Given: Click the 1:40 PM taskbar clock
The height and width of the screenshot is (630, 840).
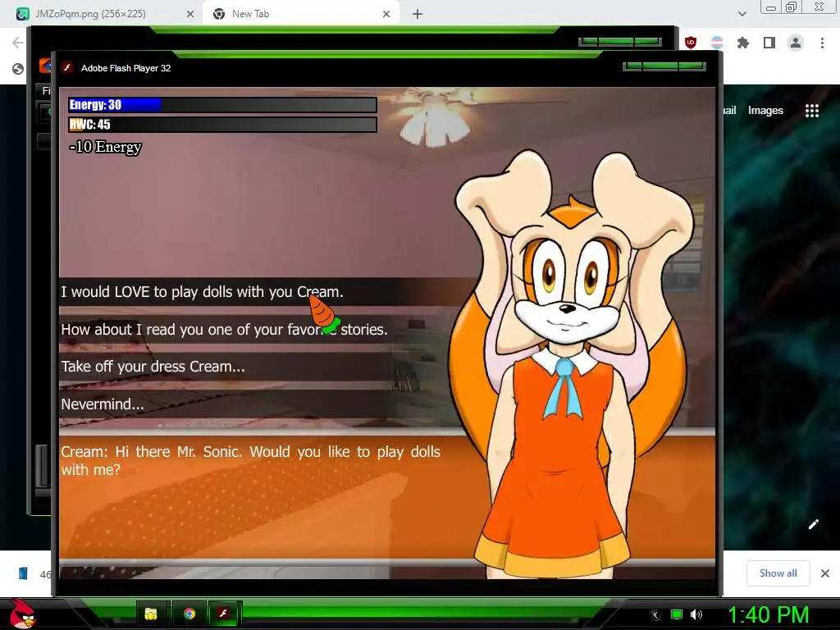Looking at the screenshot, I should [768, 614].
